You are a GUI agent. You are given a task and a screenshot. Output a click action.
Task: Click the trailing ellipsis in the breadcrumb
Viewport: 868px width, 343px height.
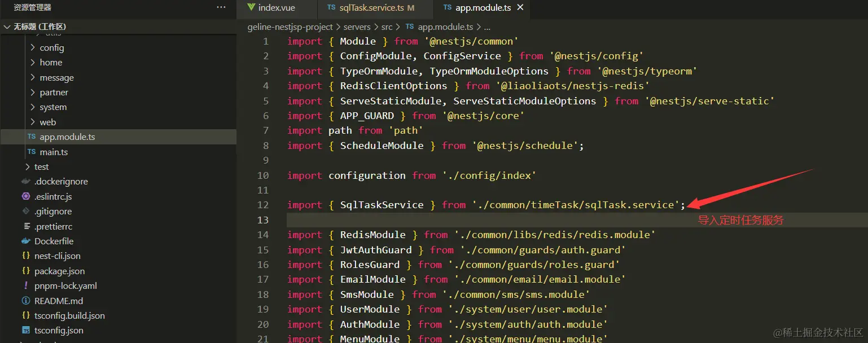pos(488,27)
